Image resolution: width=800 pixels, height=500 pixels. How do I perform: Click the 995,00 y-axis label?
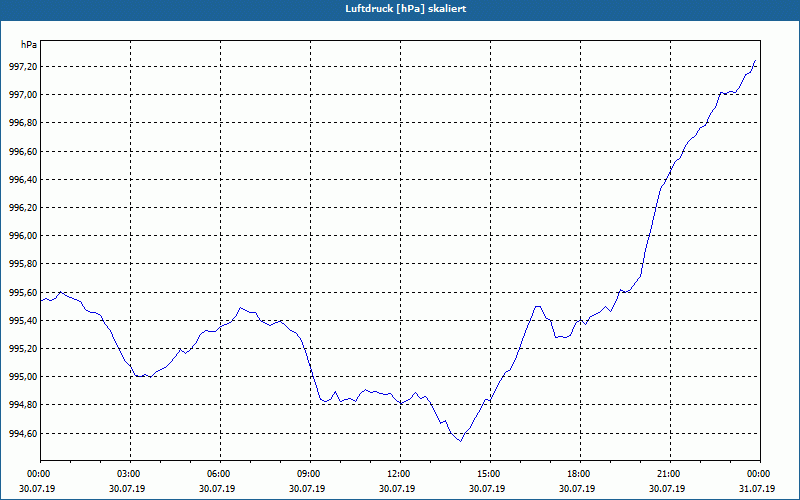(x=22, y=377)
